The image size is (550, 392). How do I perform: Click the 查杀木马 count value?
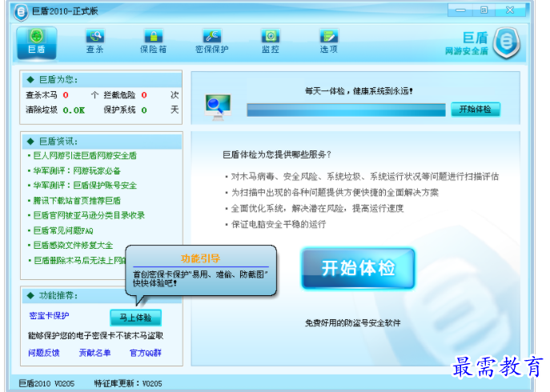(66, 95)
